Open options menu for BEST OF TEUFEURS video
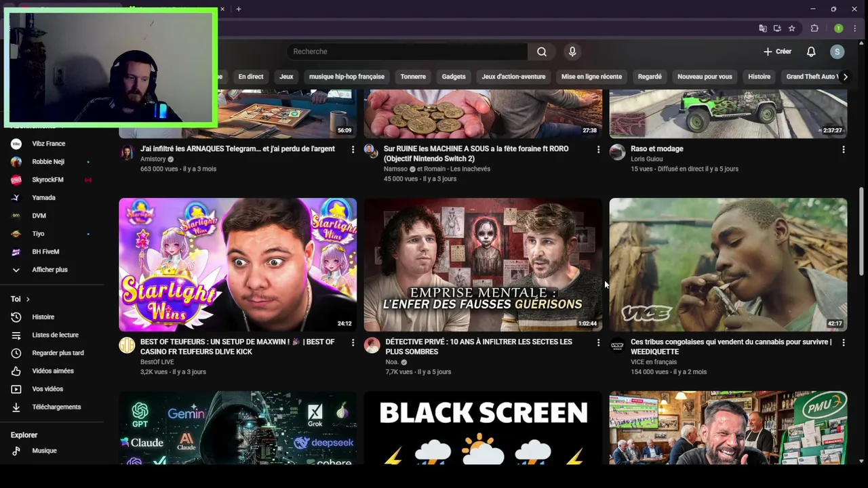868x488 pixels. tap(353, 343)
